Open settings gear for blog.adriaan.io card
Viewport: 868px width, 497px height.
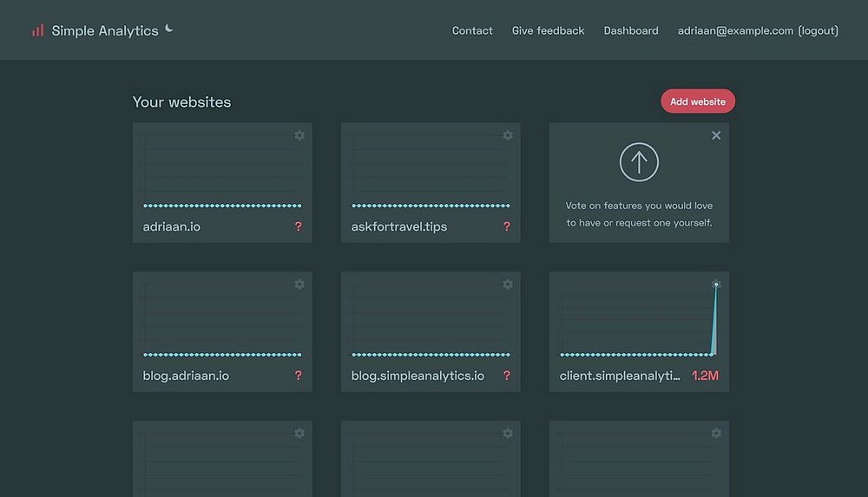[299, 284]
